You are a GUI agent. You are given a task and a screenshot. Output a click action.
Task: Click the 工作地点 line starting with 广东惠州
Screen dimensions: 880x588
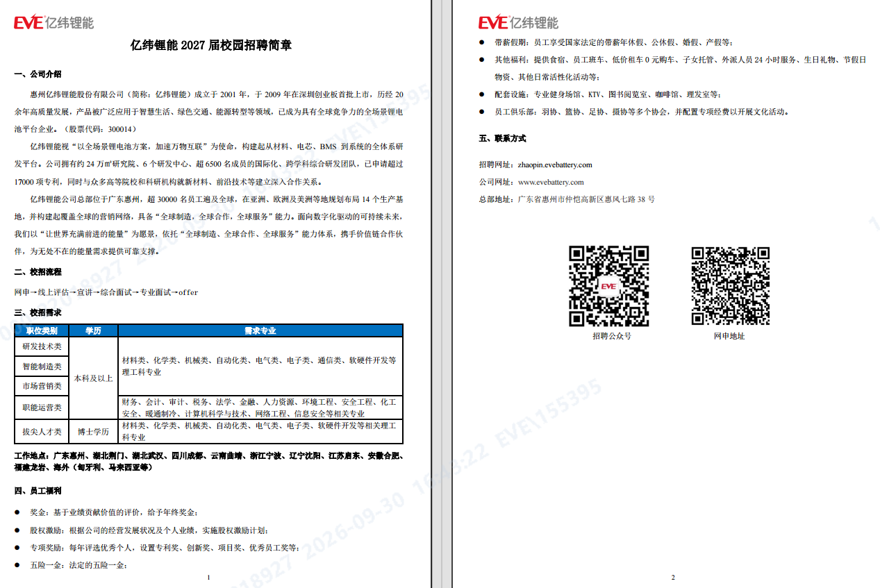click(208, 462)
